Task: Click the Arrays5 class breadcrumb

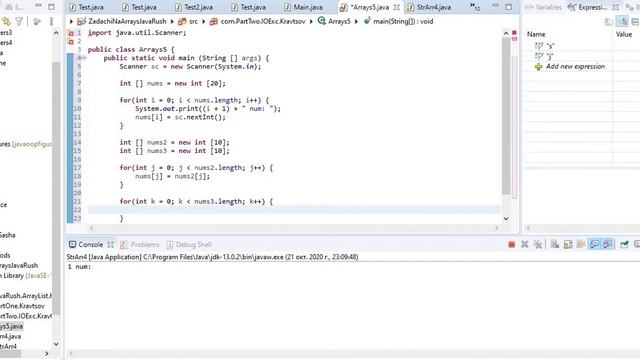Action: (x=334, y=21)
